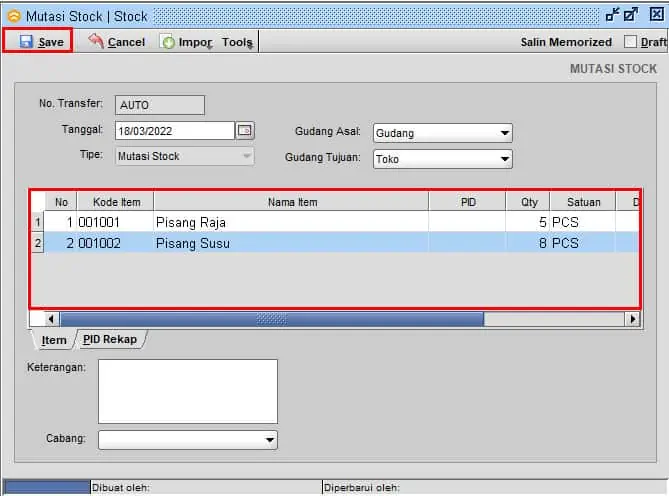The height and width of the screenshot is (496, 669).
Task: Click the Qty column header
Action: pyautogui.click(x=528, y=202)
